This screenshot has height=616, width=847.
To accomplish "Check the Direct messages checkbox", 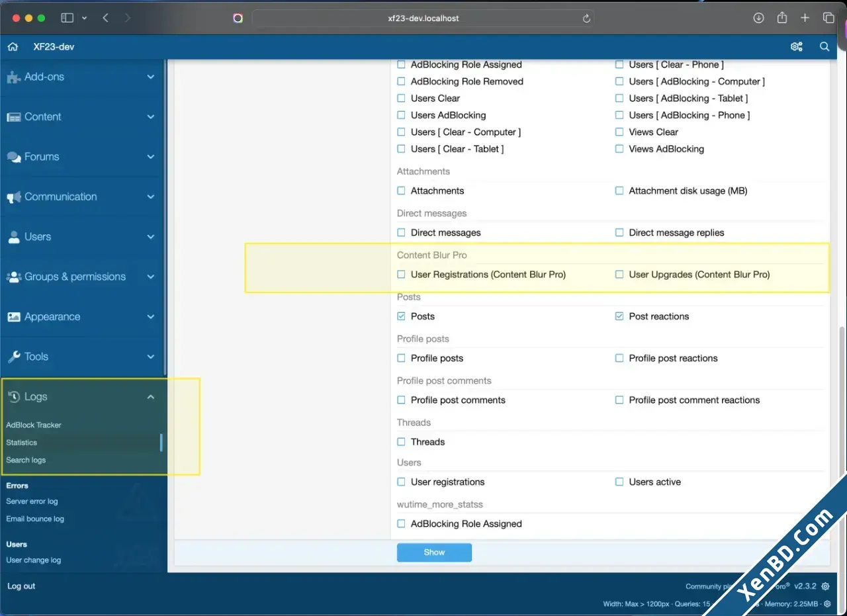I will (401, 232).
